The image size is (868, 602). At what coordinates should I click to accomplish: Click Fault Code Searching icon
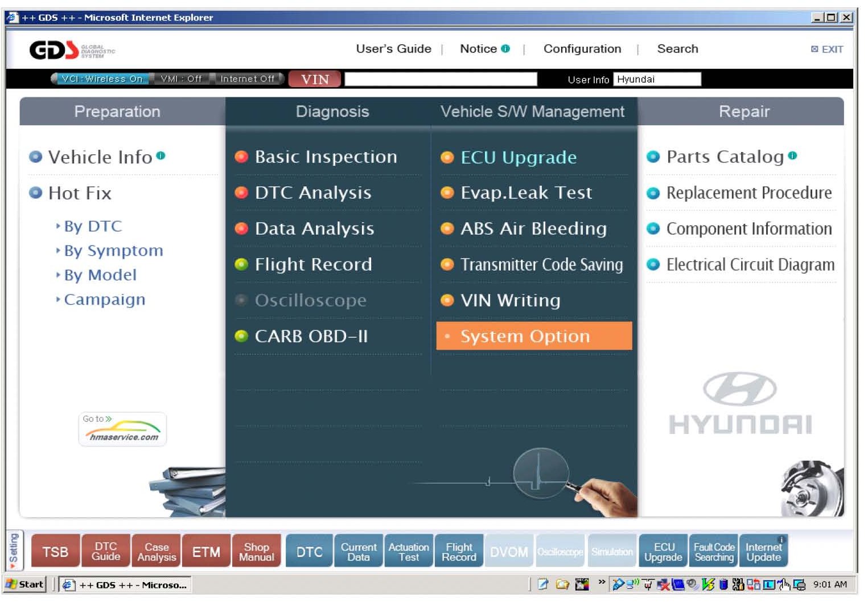(x=714, y=551)
